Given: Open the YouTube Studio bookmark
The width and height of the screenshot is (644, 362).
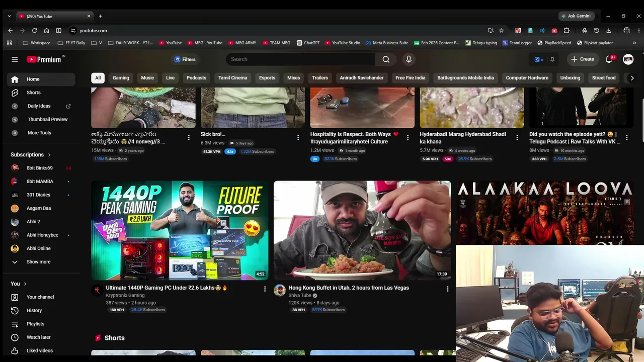Looking at the screenshot, I should click(343, 43).
